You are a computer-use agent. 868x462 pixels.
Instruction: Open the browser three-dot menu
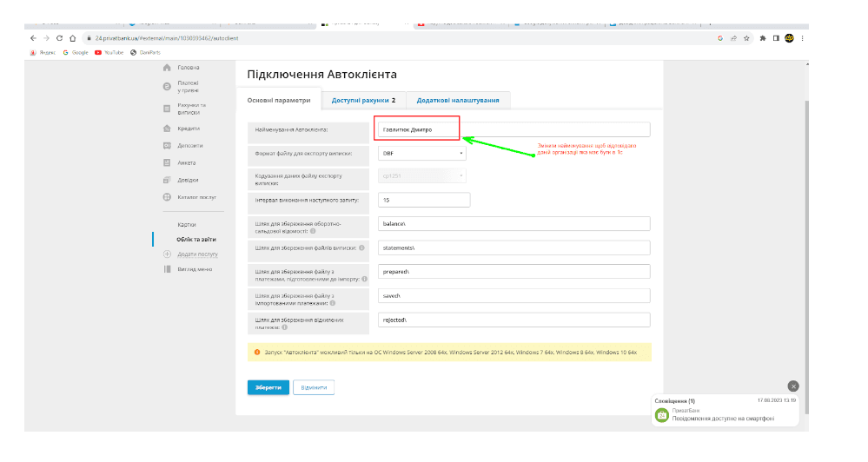(x=802, y=38)
